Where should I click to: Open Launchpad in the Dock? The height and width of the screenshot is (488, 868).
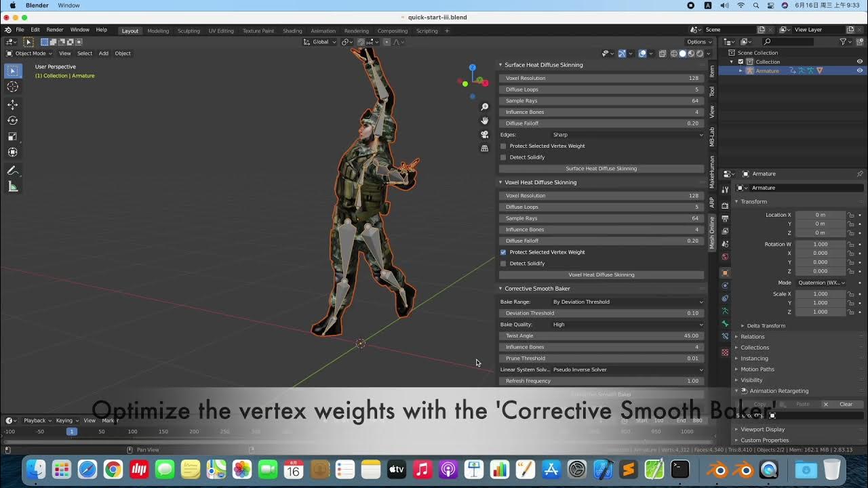61,469
